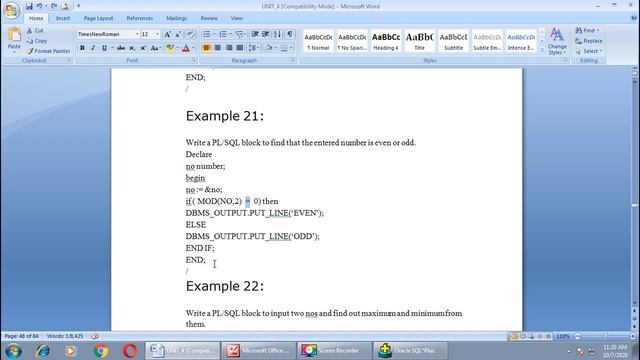
Task: Click the Office button logo
Action: (x=11, y=10)
